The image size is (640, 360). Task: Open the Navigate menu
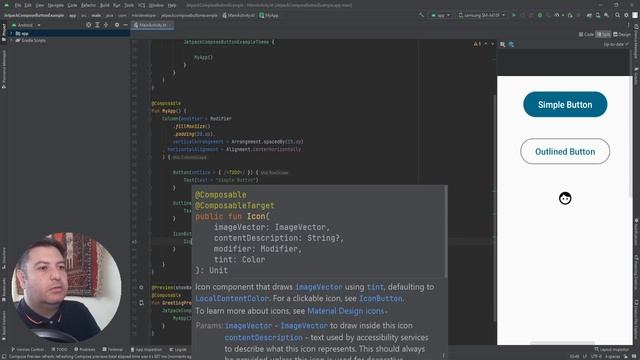coord(56,5)
